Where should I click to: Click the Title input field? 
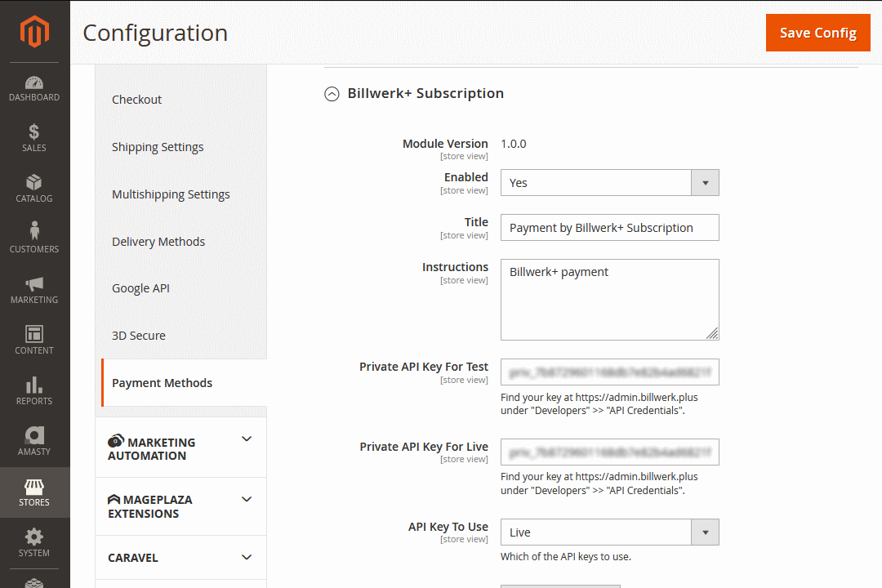[x=610, y=227]
